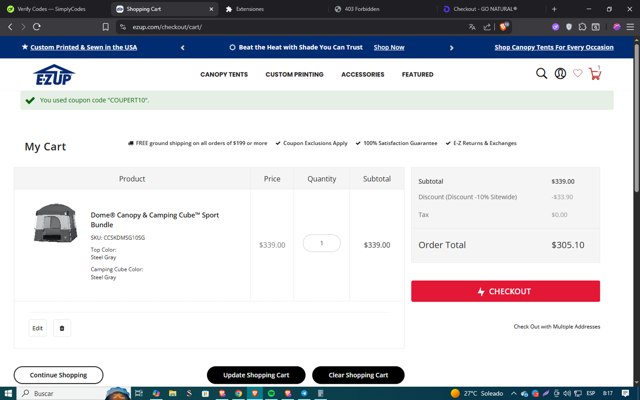Viewport: 640px width, 400px height.
Task: Open the action center notification icon
Action: (625, 393)
